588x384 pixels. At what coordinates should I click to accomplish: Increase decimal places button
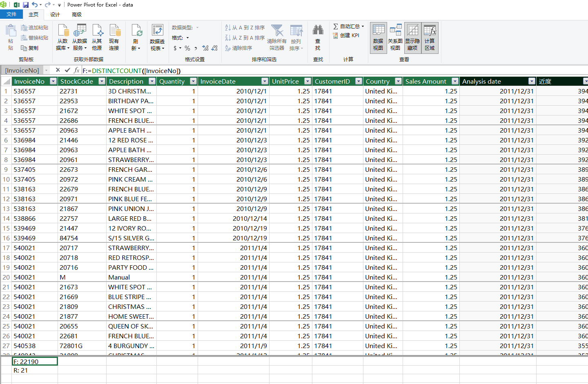point(205,48)
